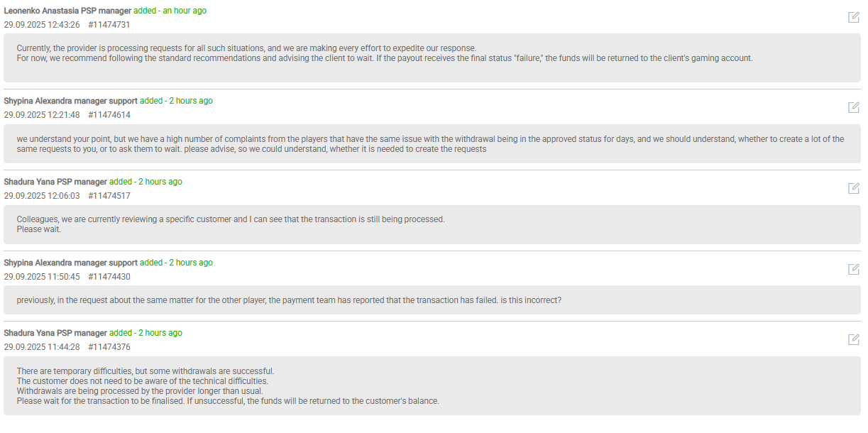Click the message starting 'previously, in the request'

pyautogui.click(x=432, y=300)
